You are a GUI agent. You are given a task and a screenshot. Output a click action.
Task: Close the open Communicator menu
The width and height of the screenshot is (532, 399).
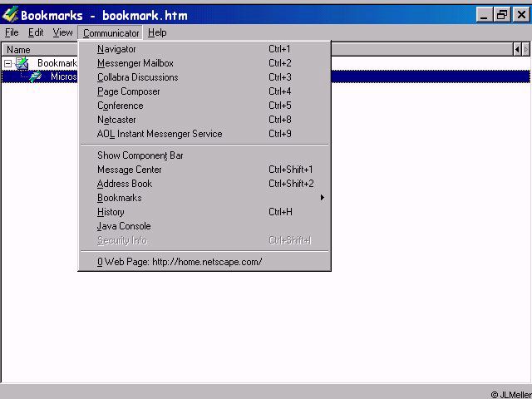point(111,33)
